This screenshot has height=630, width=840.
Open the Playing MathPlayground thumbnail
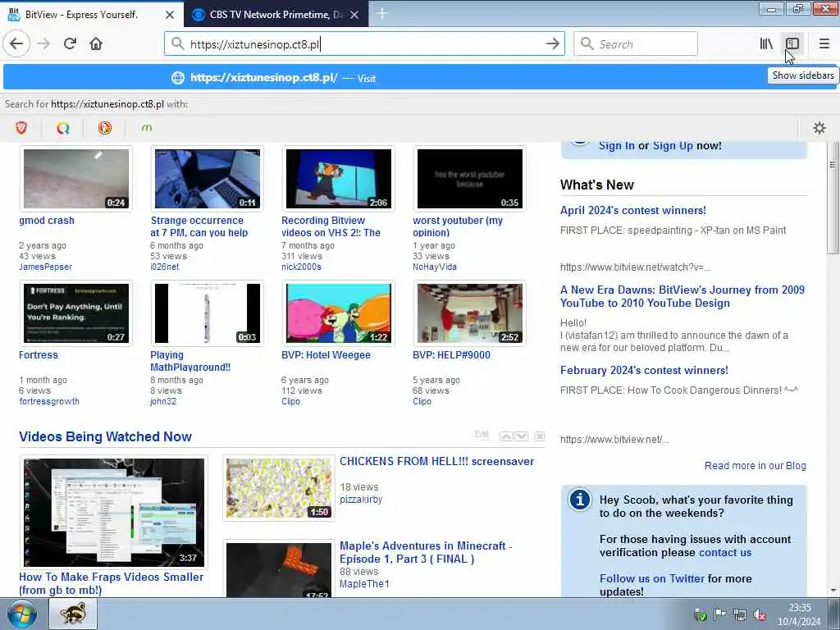click(x=208, y=313)
